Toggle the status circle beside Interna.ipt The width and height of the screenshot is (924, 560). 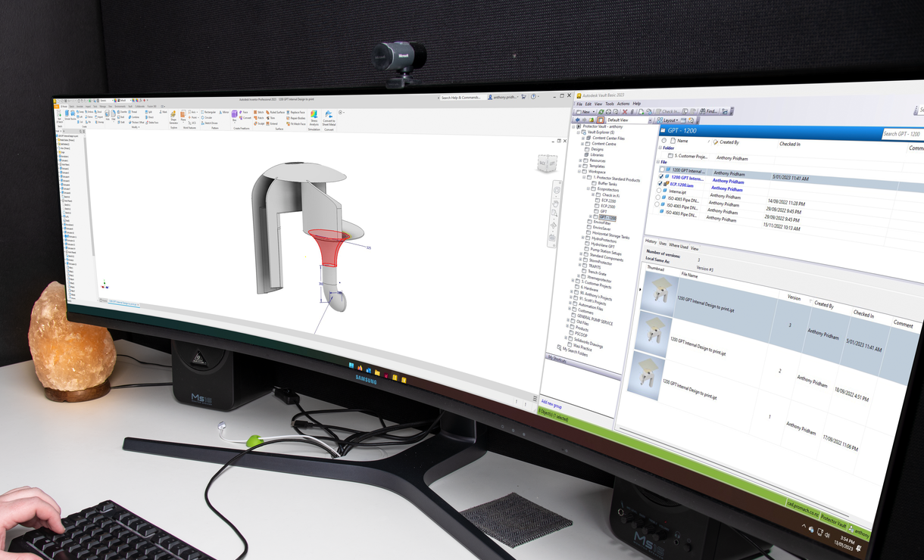657,191
